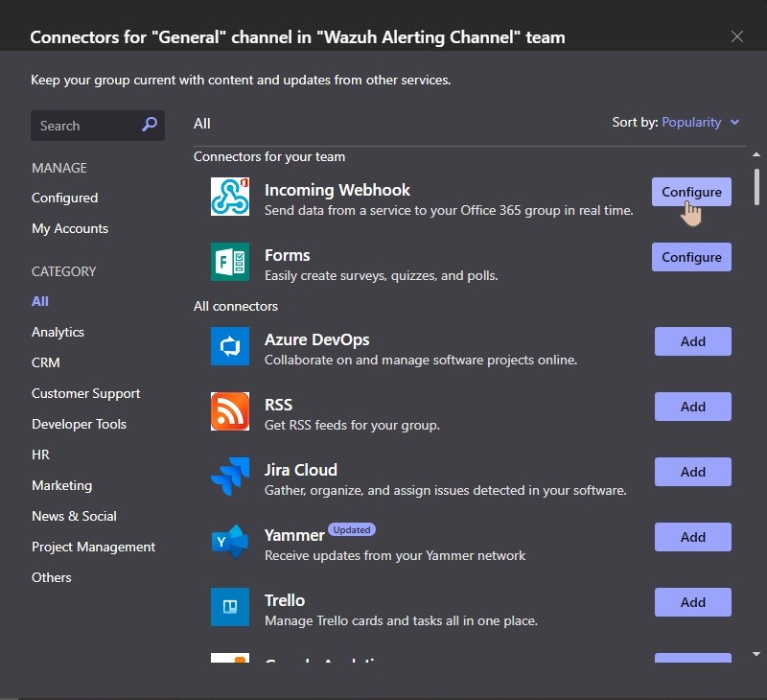Image resolution: width=767 pixels, height=700 pixels.
Task: Click the RSS connector title
Action: [278, 405]
